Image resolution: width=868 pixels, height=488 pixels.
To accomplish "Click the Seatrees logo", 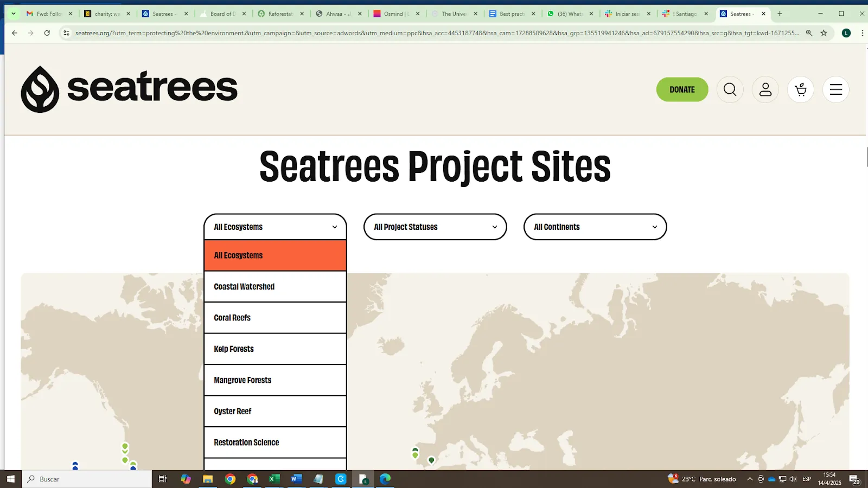I will [129, 89].
